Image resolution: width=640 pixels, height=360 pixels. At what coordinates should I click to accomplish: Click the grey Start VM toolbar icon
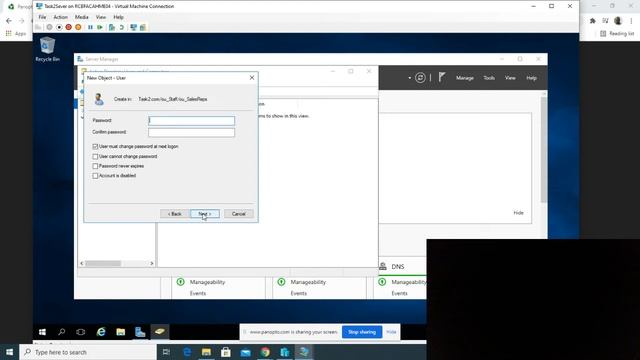(49, 27)
